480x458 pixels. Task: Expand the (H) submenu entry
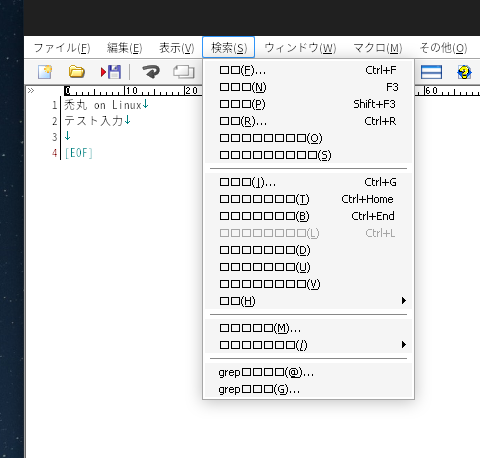(x=308, y=301)
